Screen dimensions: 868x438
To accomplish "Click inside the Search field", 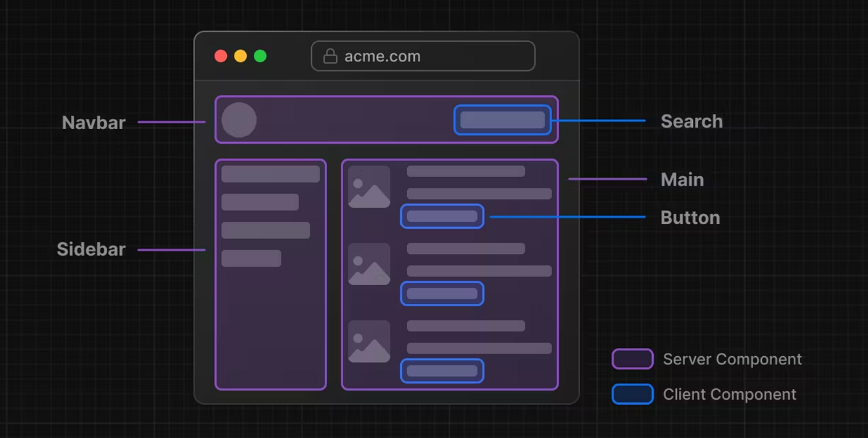I will (502, 120).
